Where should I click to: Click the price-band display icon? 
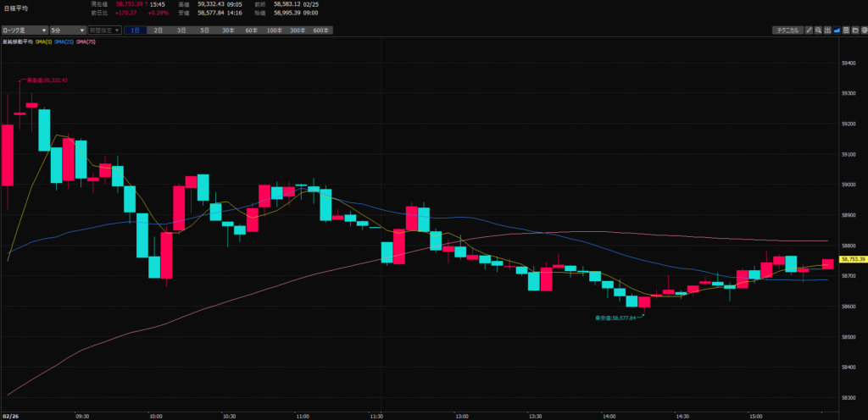[x=828, y=30]
